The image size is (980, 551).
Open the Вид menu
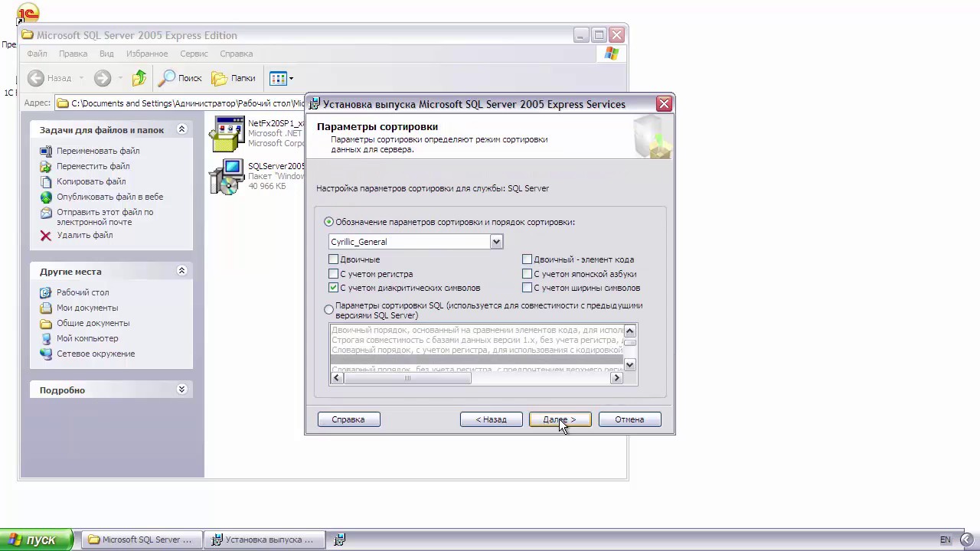[x=106, y=54]
